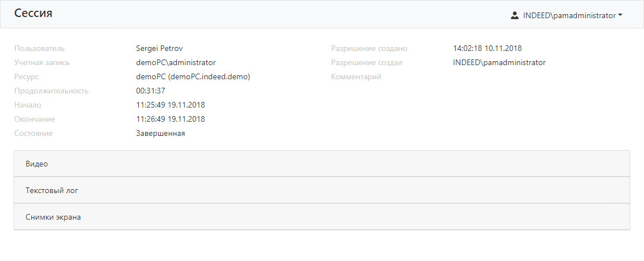Screen dimensions: 644x261
Task: Click the Разрешение создано label
Action: [369, 48]
